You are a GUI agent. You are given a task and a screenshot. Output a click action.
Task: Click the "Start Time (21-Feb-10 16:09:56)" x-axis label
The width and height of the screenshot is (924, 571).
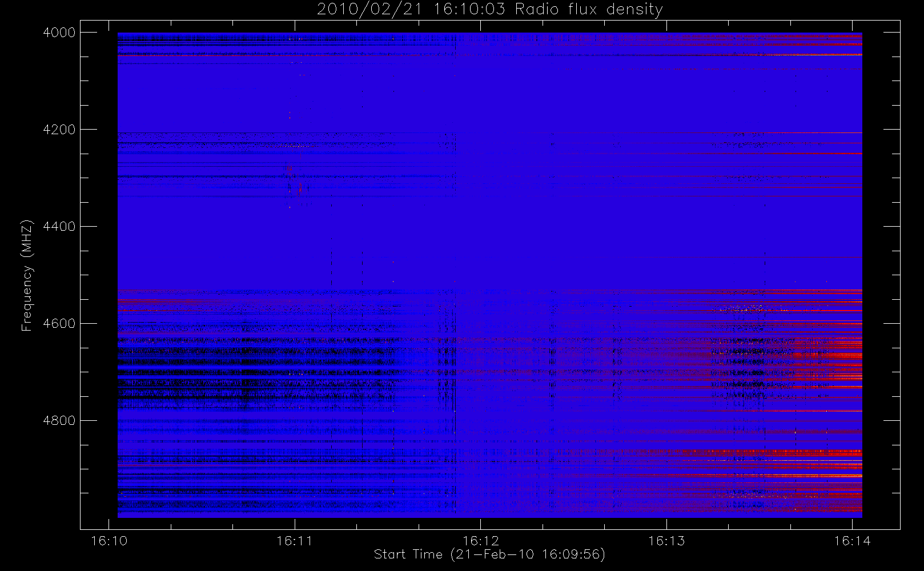tap(489, 554)
